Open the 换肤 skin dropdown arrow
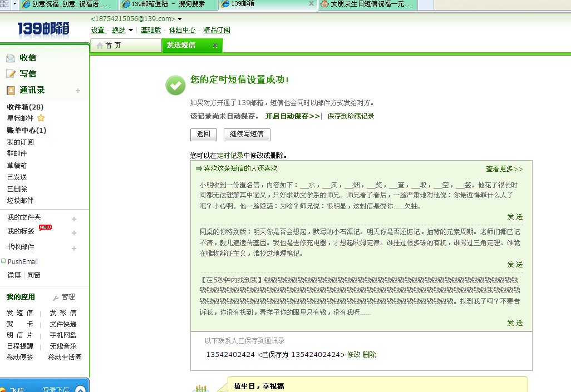571x392 pixels. click(130, 30)
